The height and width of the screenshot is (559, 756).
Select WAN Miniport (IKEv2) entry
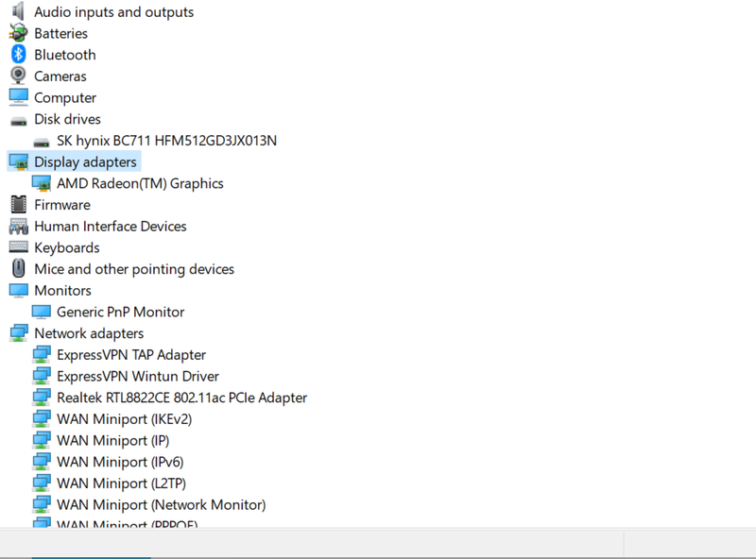125,419
